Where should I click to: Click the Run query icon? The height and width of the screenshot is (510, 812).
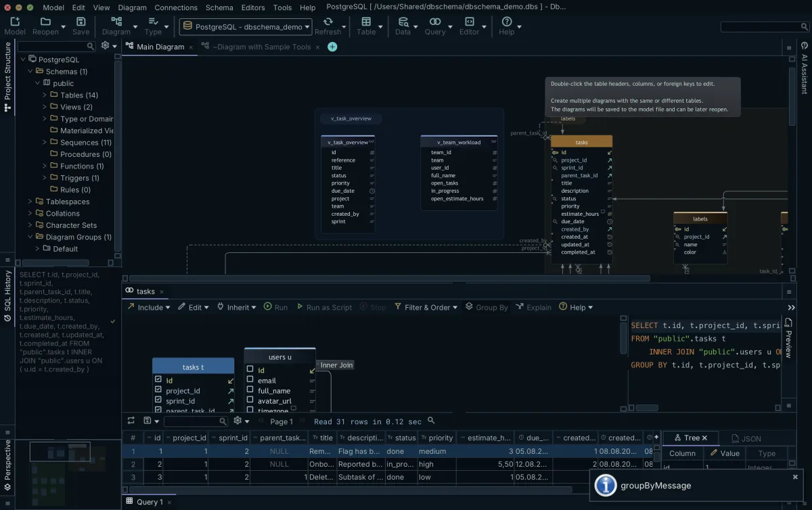(268, 306)
